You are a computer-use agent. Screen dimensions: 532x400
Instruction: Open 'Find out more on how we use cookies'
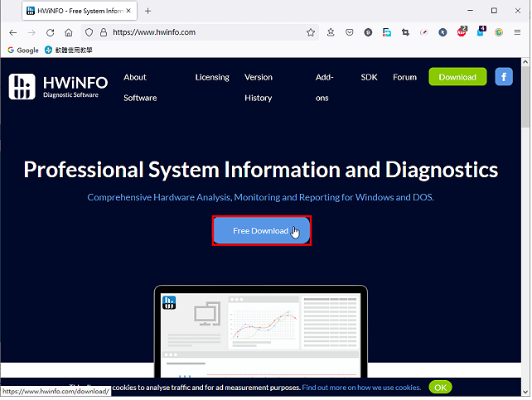(x=361, y=388)
